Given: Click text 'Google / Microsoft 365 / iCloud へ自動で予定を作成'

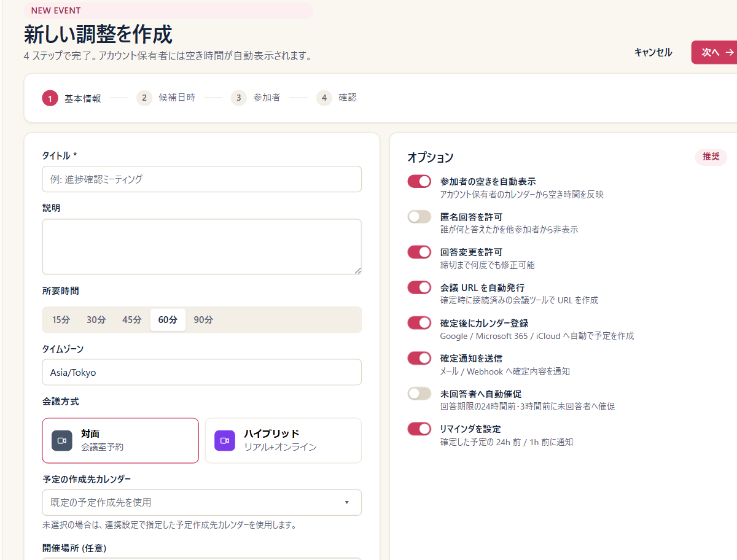Looking at the screenshot, I should [537, 336].
